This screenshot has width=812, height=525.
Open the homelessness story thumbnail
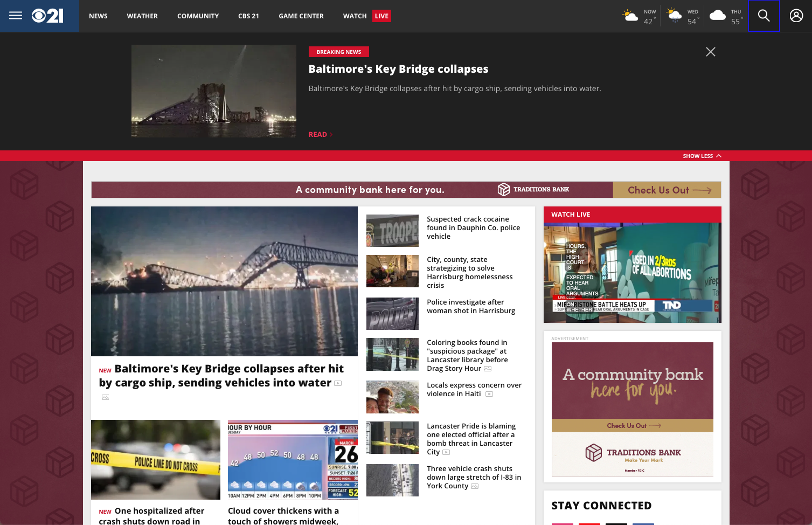click(392, 271)
